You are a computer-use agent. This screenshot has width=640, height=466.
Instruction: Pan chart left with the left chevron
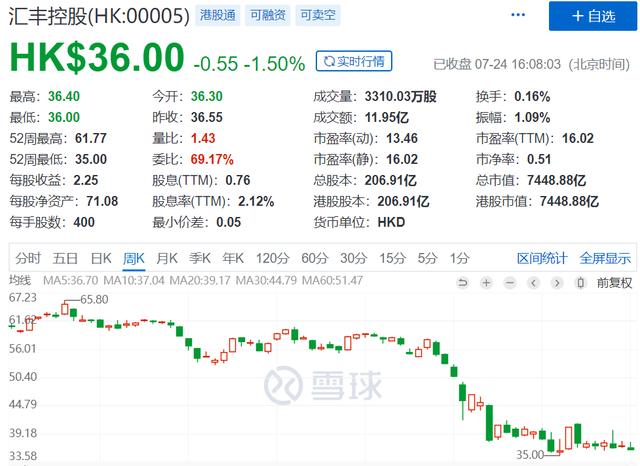[x=533, y=282]
